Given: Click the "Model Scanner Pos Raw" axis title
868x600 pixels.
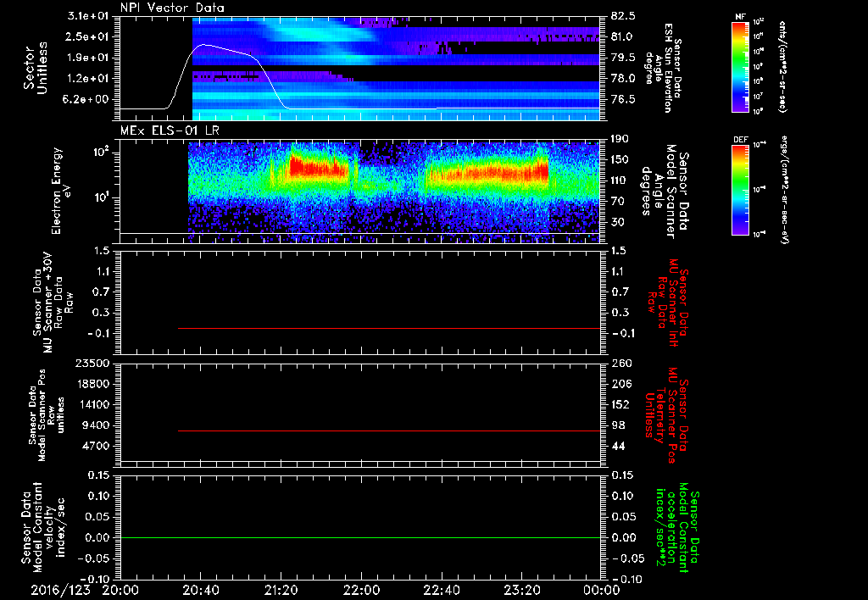Looking at the screenshot, I should 47,415.
